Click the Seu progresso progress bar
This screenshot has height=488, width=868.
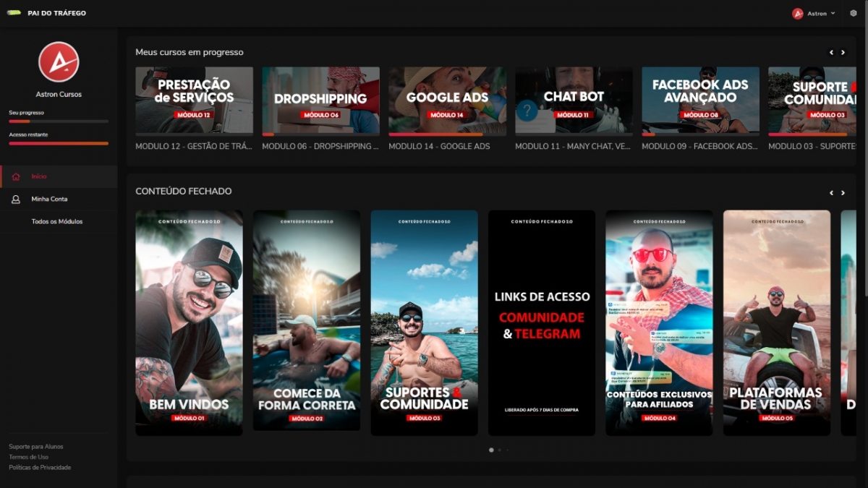pyautogui.click(x=59, y=121)
